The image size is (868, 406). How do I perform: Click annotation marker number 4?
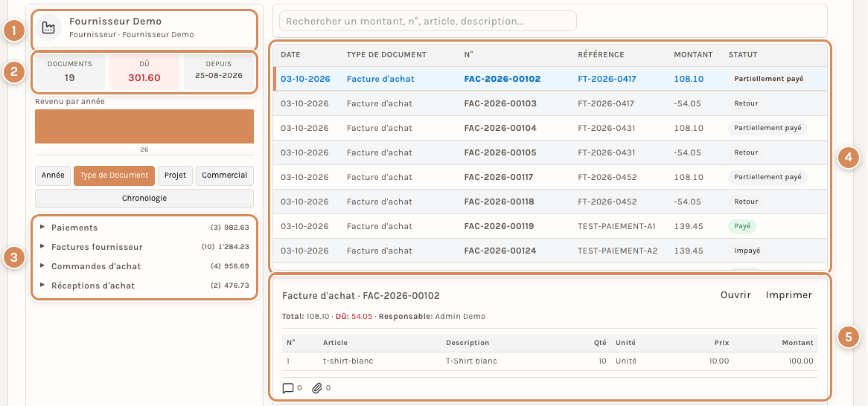click(x=848, y=158)
